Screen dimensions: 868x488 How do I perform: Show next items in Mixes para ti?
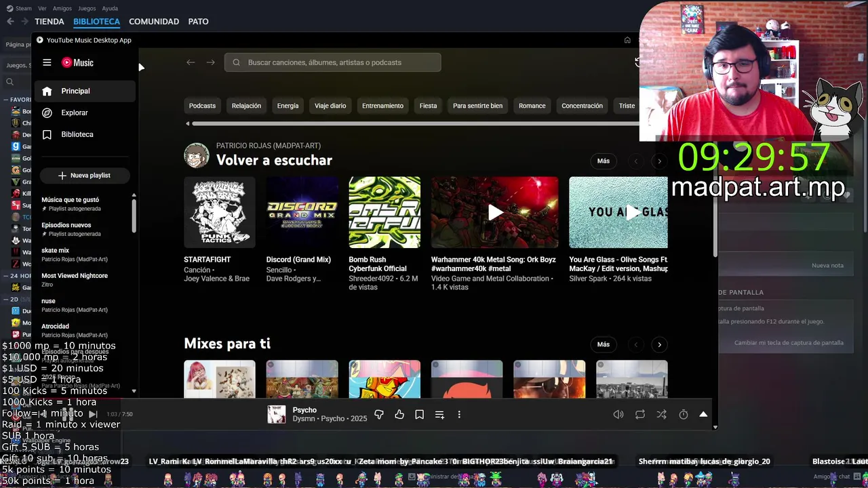(x=659, y=344)
